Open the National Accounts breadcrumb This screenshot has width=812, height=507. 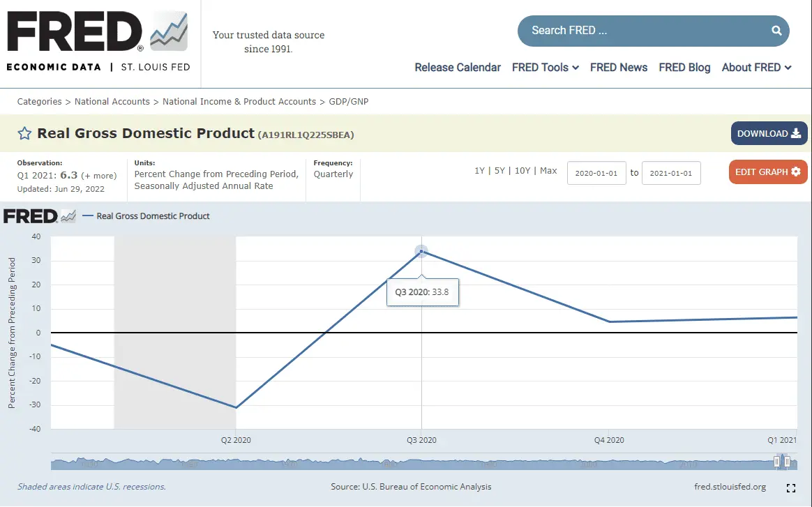[x=112, y=102]
